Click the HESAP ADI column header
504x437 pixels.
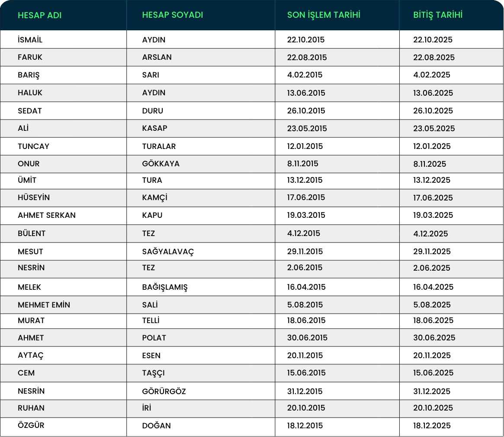tap(39, 15)
